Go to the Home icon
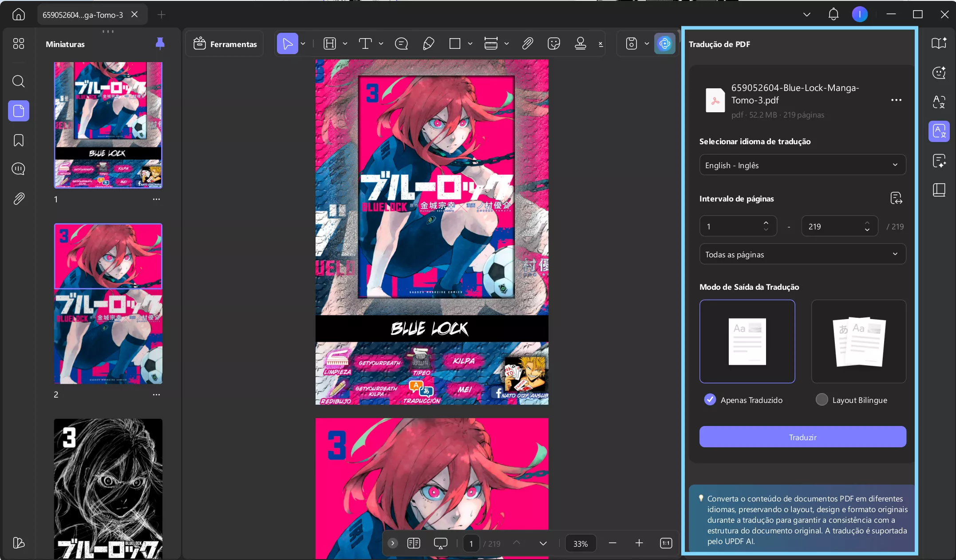Viewport: 956px width, 560px height. pos(18,15)
